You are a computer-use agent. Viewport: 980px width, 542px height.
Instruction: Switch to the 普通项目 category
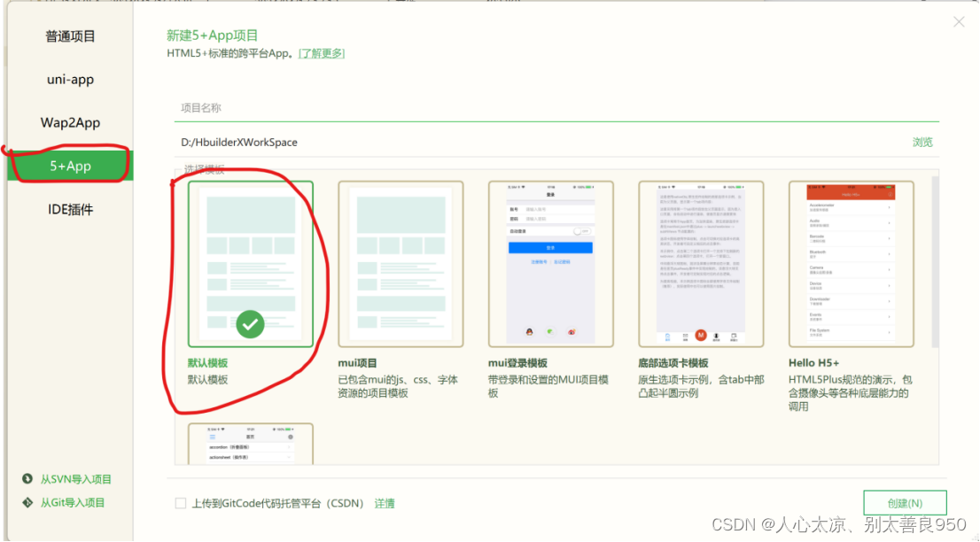pyautogui.click(x=69, y=35)
